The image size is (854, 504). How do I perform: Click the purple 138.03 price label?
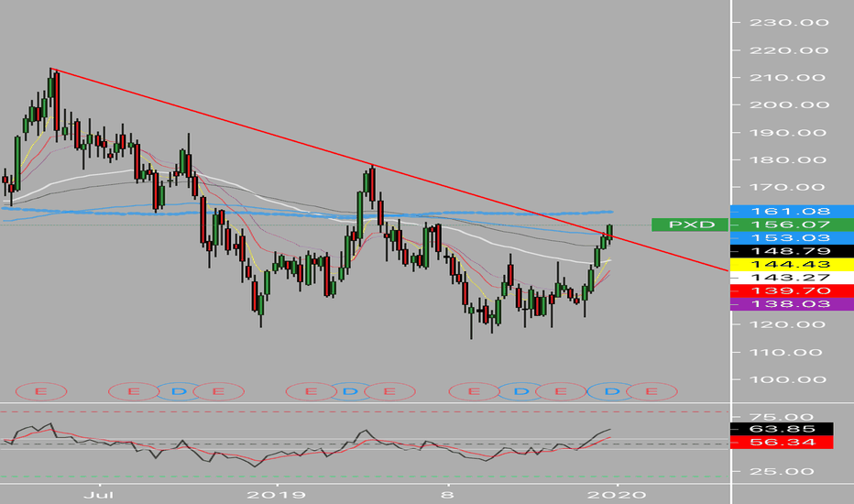tap(792, 304)
